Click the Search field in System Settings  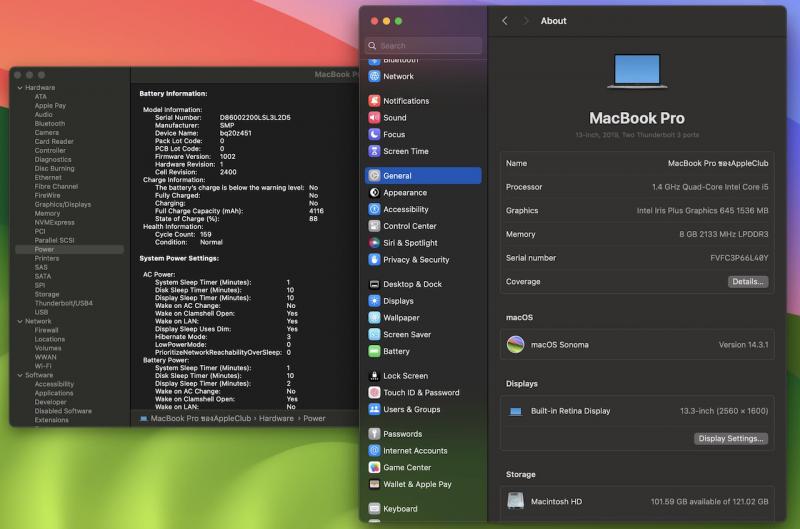(423, 45)
